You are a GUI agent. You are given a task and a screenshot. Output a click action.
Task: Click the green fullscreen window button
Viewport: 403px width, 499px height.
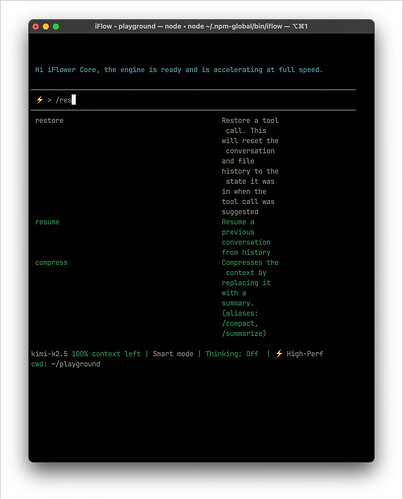coord(56,26)
